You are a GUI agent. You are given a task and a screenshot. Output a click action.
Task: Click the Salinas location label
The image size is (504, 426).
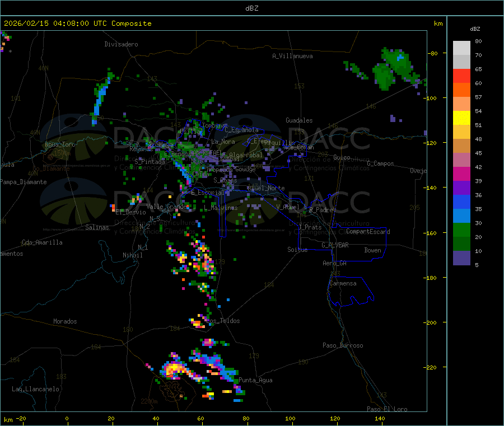point(97,227)
